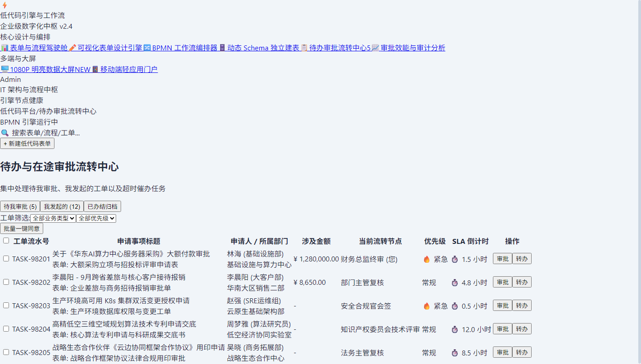Viewport: 641px width, 364px height.
Task: Click the stopwatch icon next to 1.5 小时
Action: pyautogui.click(x=455, y=259)
